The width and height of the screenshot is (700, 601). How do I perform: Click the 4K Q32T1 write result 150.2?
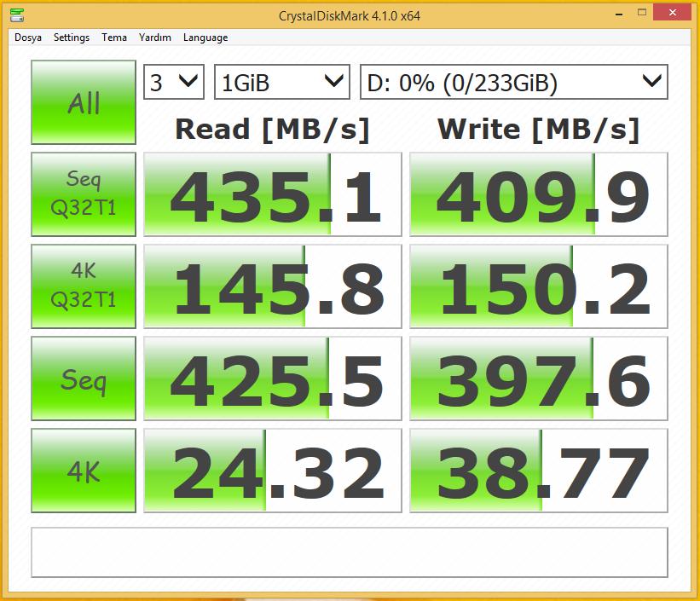(539, 286)
